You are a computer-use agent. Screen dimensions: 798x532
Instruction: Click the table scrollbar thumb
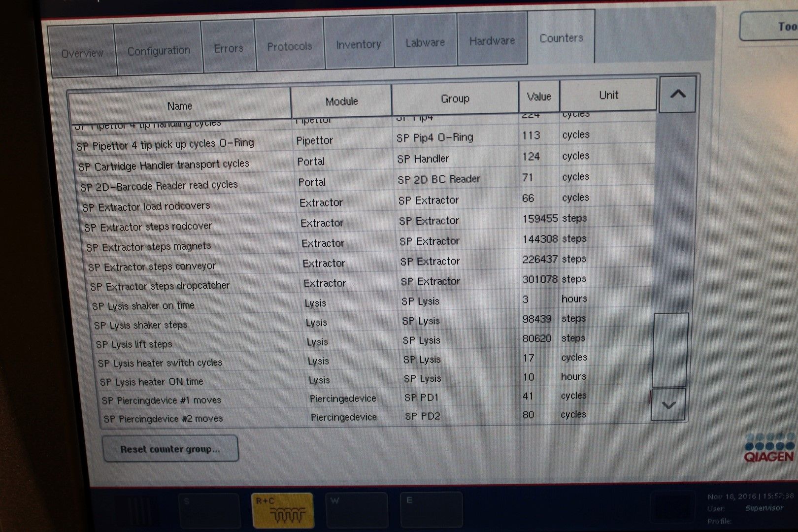(x=670, y=350)
